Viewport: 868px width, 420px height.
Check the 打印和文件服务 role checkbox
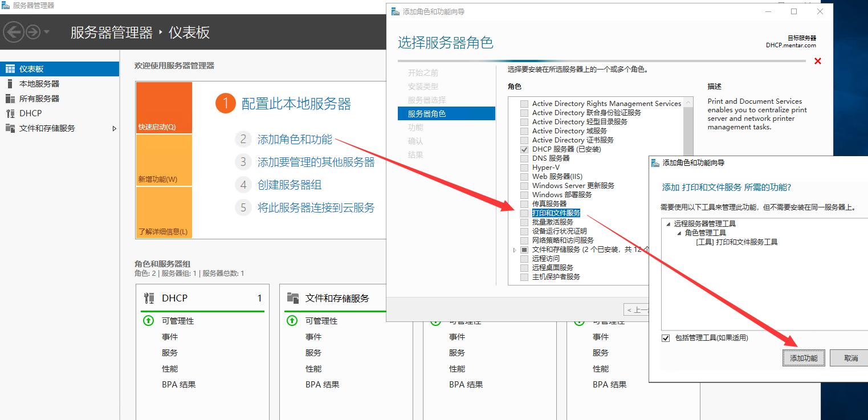[524, 213]
